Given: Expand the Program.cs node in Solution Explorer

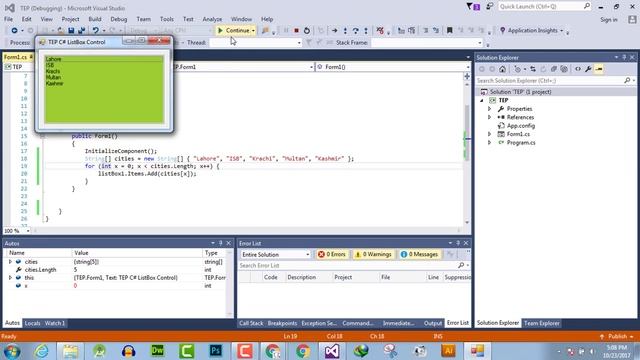Looking at the screenshot, I should click(489, 142).
